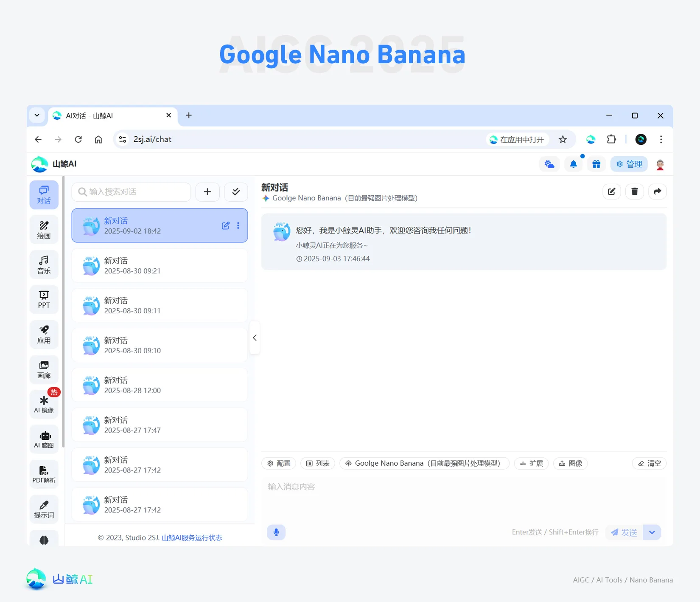Open the AI 脑图 mind map tool
This screenshot has height=602, width=700.
tap(44, 439)
